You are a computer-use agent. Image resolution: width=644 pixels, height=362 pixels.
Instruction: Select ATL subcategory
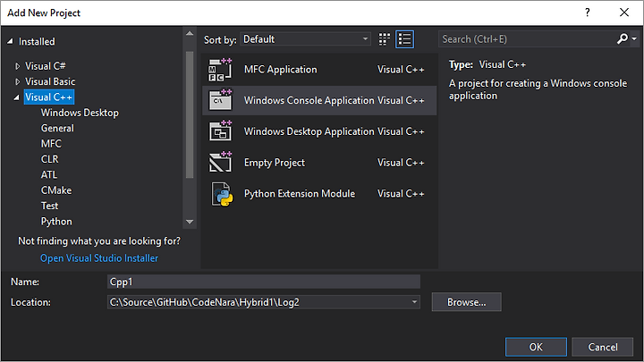pos(49,175)
